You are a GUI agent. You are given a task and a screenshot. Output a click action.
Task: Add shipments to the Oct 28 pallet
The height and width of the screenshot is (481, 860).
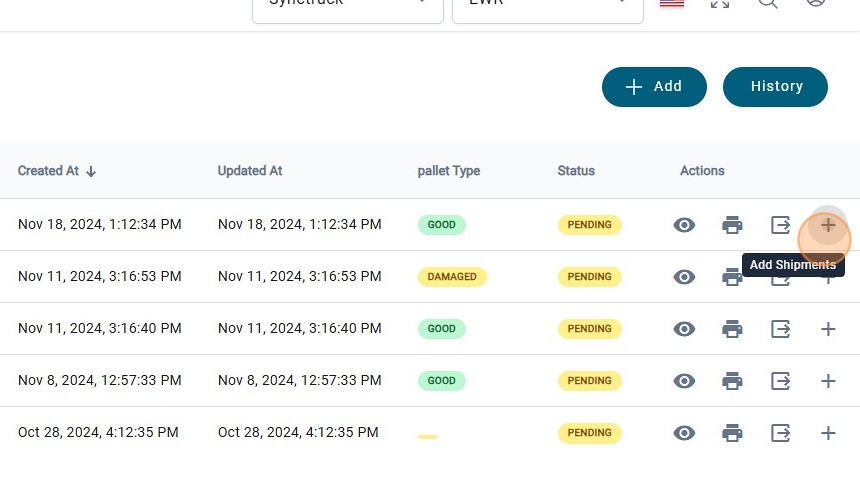828,433
